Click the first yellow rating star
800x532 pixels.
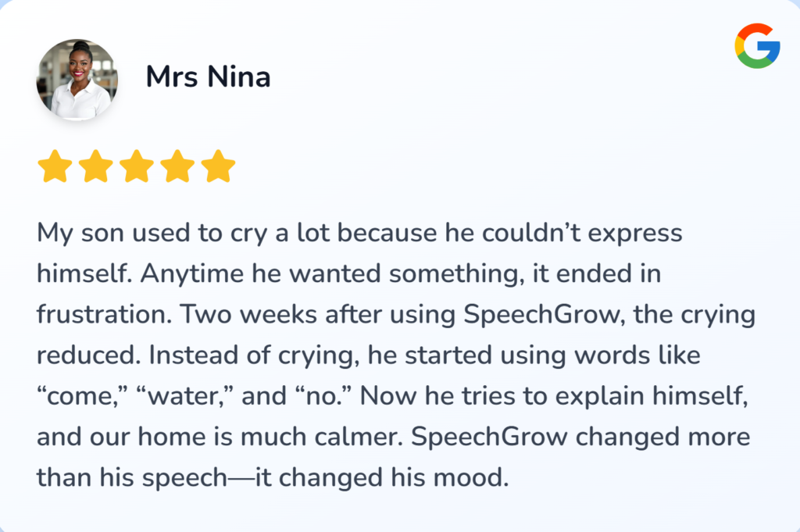pos(55,167)
